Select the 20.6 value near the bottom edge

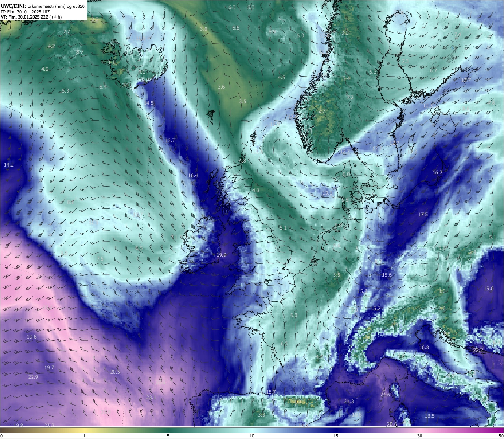click(392, 424)
